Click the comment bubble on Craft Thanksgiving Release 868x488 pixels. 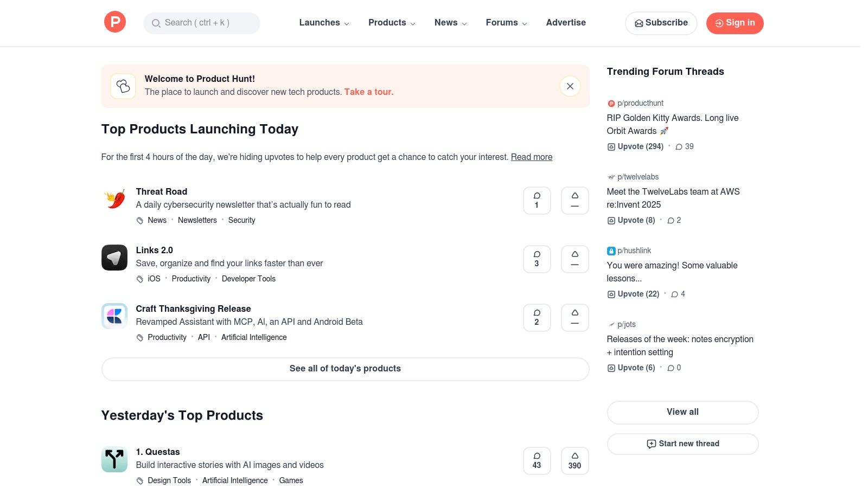click(537, 317)
